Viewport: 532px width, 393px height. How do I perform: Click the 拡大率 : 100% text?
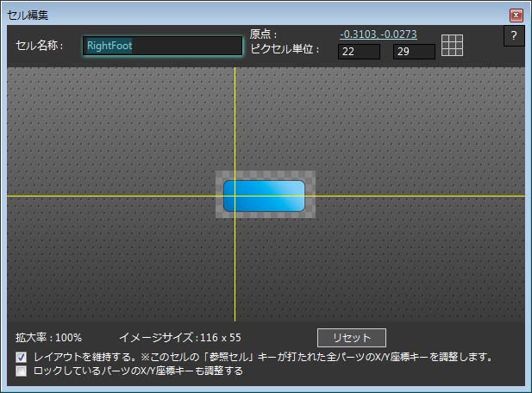[x=48, y=337]
